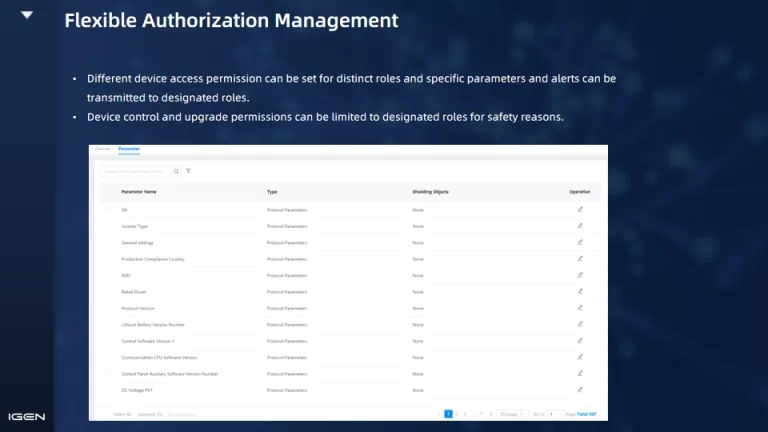The height and width of the screenshot is (432, 768).
Task: Open the filter funnel icon
Action: [188, 171]
